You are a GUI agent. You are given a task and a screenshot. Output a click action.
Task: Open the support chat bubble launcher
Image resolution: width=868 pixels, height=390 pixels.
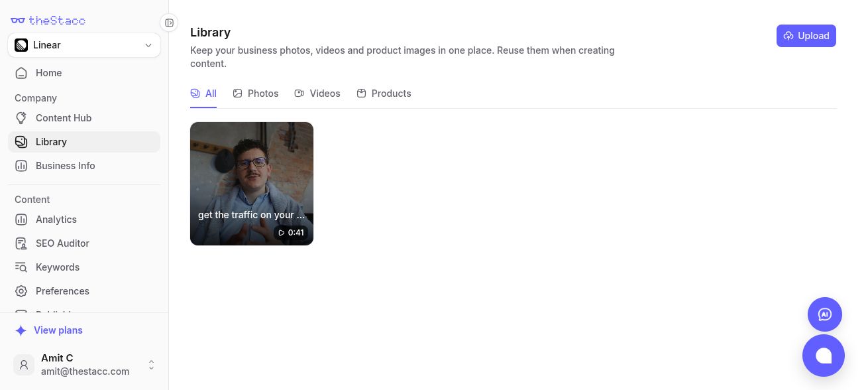824,356
